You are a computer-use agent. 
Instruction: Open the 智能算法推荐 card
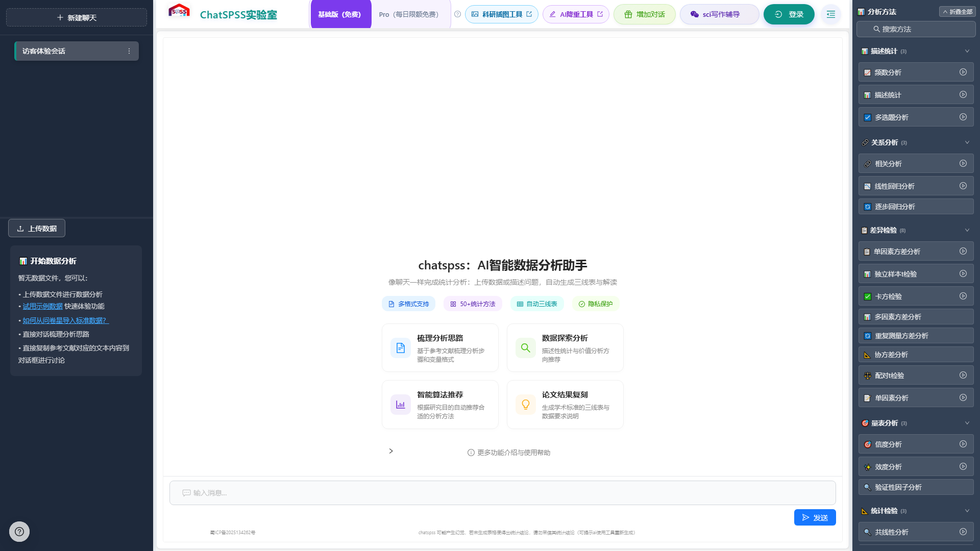(440, 405)
